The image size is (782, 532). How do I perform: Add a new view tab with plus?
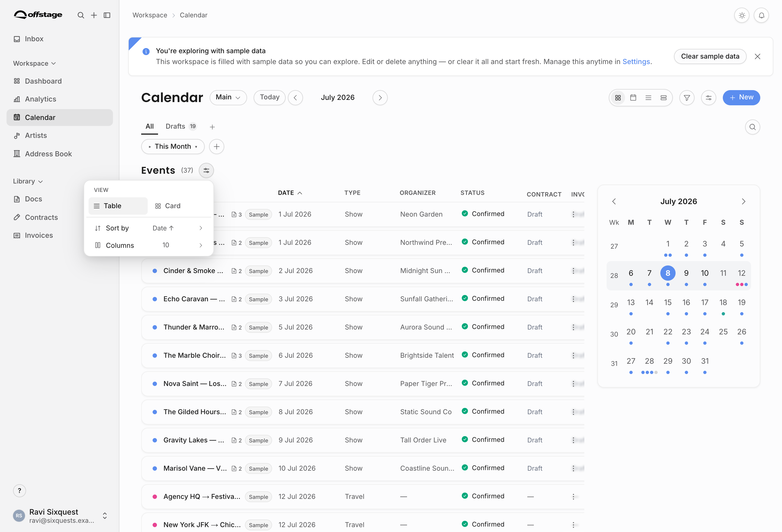(x=212, y=127)
